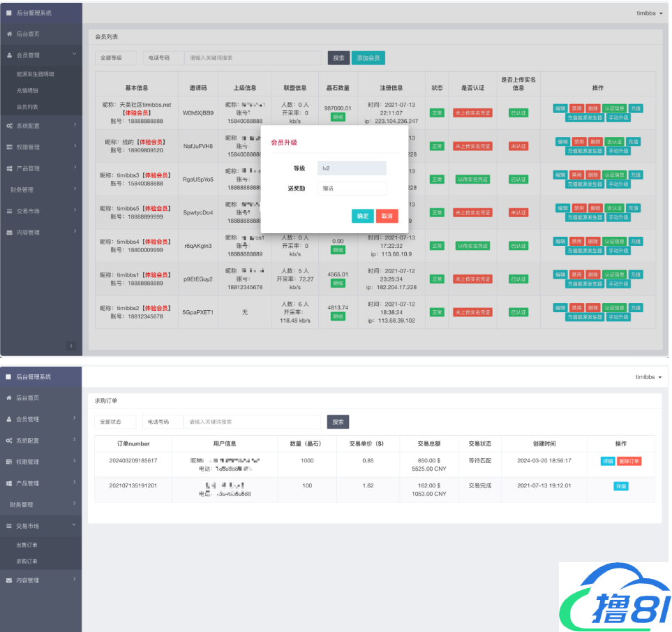Click the user icon beside expanded 会员管理

(9, 55)
